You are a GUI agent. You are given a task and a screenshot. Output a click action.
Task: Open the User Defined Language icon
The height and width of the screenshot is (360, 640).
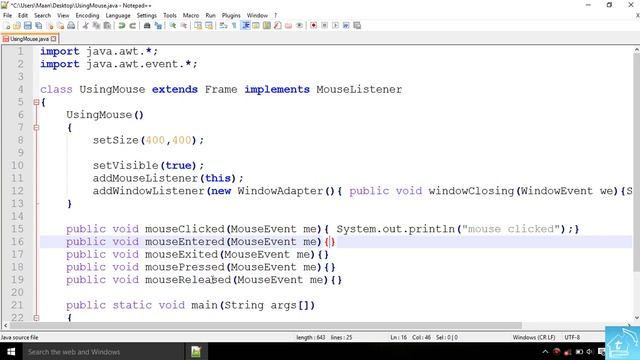tap(256, 25)
